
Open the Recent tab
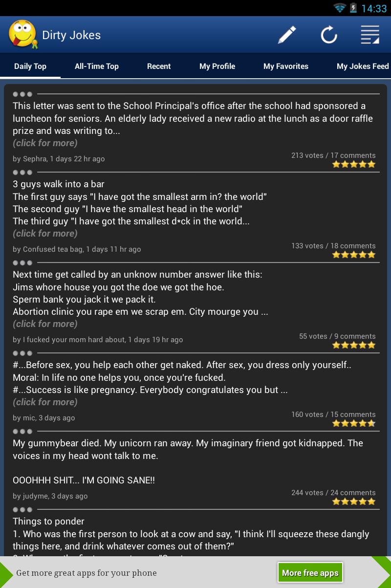(159, 66)
